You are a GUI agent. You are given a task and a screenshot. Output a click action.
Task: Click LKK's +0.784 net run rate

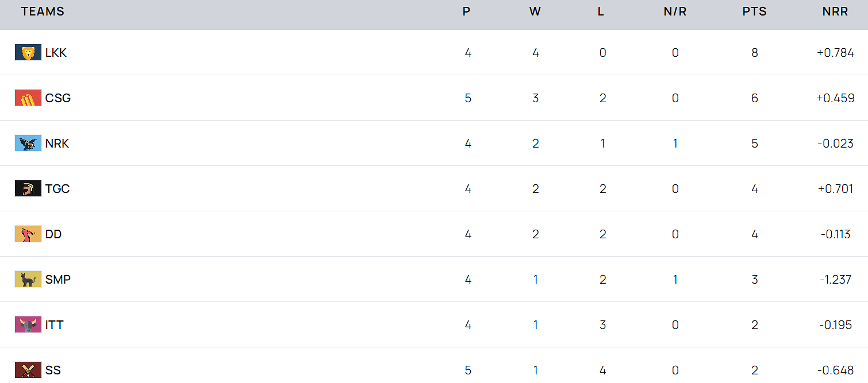point(835,53)
